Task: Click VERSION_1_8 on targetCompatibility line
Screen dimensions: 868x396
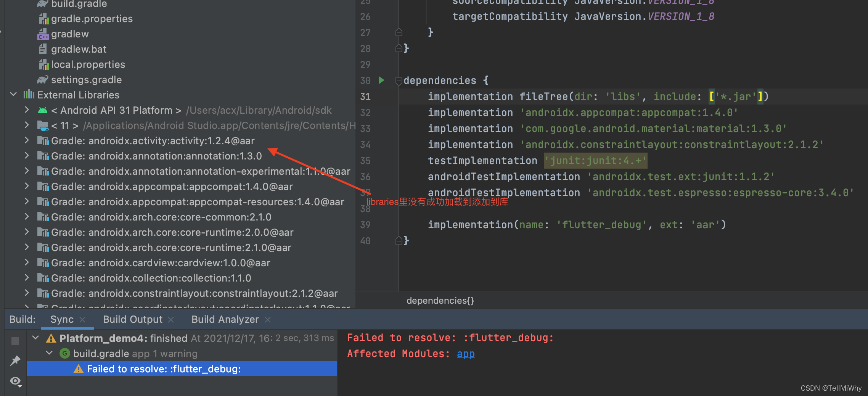Action: click(x=681, y=16)
